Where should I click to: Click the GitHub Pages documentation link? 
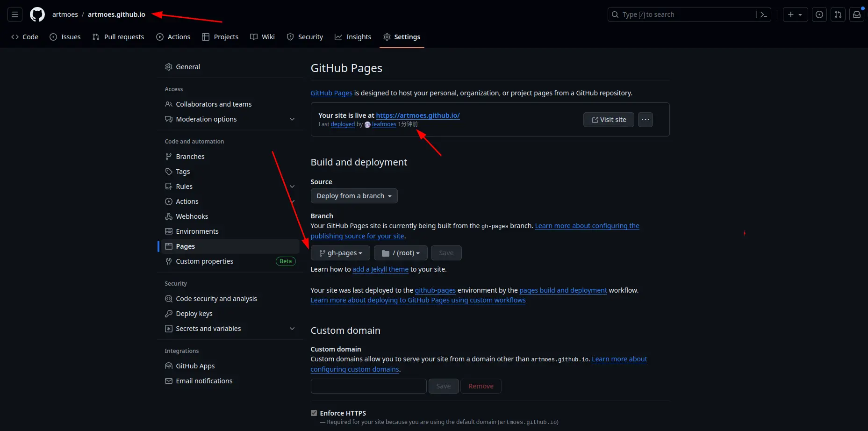pos(331,93)
